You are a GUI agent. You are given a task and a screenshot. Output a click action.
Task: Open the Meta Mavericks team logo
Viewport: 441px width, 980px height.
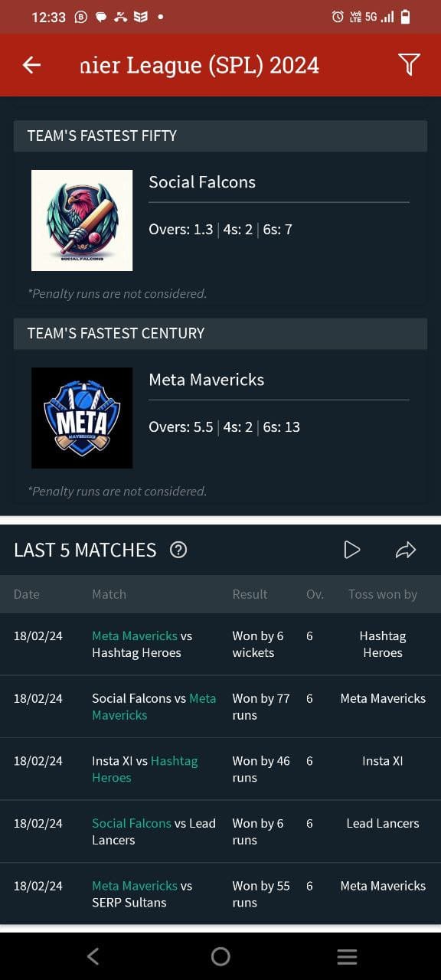(x=82, y=418)
